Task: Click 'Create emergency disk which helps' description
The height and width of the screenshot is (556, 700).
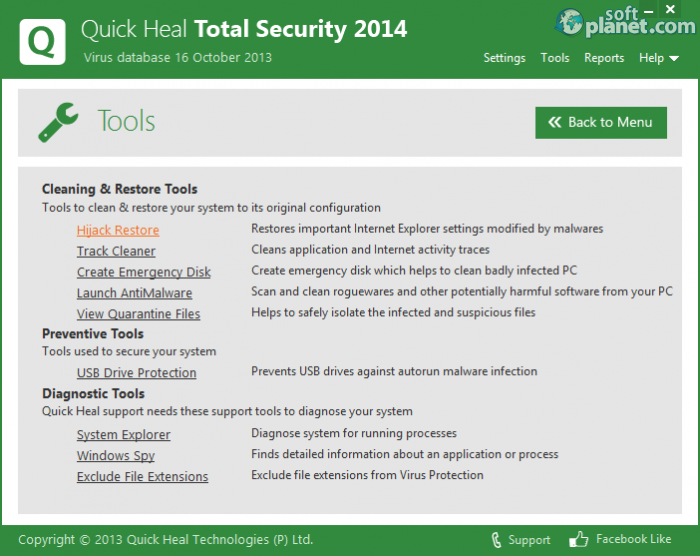Action: point(414,271)
